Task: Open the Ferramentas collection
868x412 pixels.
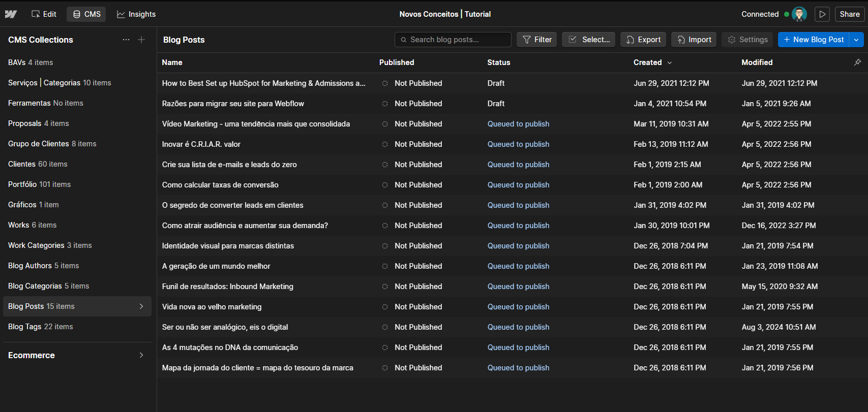Action: tap(77, 103)
